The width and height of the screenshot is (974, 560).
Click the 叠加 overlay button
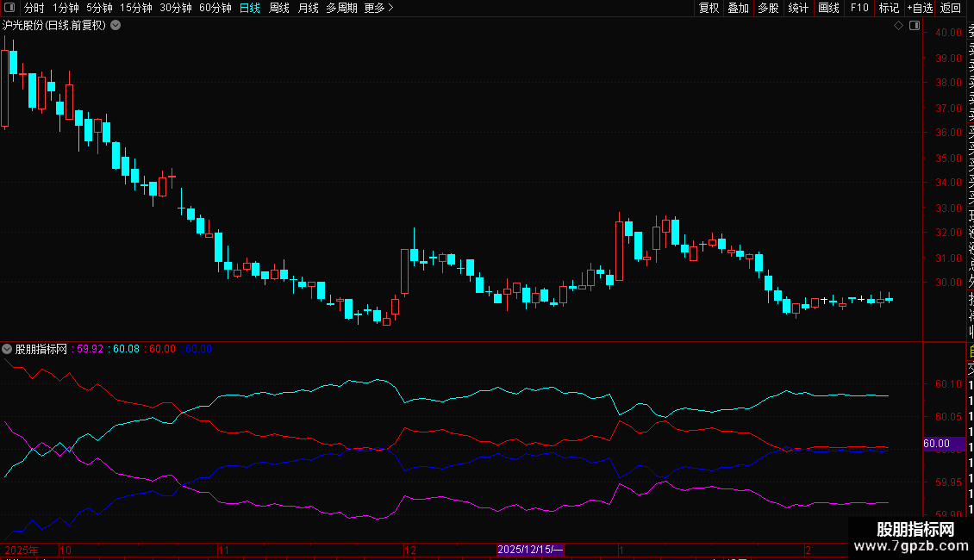(739, 8)
